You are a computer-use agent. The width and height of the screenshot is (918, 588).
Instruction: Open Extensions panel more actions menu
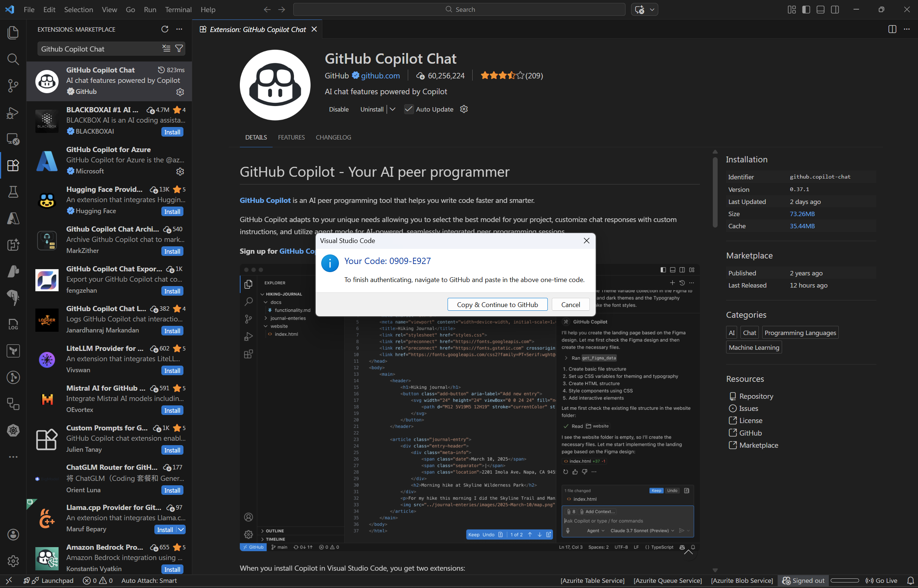pyautogui.click(x=179, y=29)
